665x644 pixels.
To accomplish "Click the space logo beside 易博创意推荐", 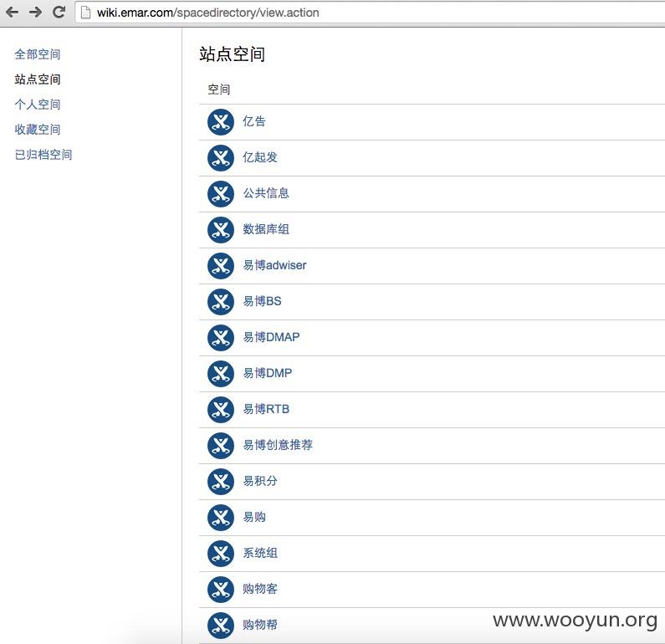I will 221,446.
